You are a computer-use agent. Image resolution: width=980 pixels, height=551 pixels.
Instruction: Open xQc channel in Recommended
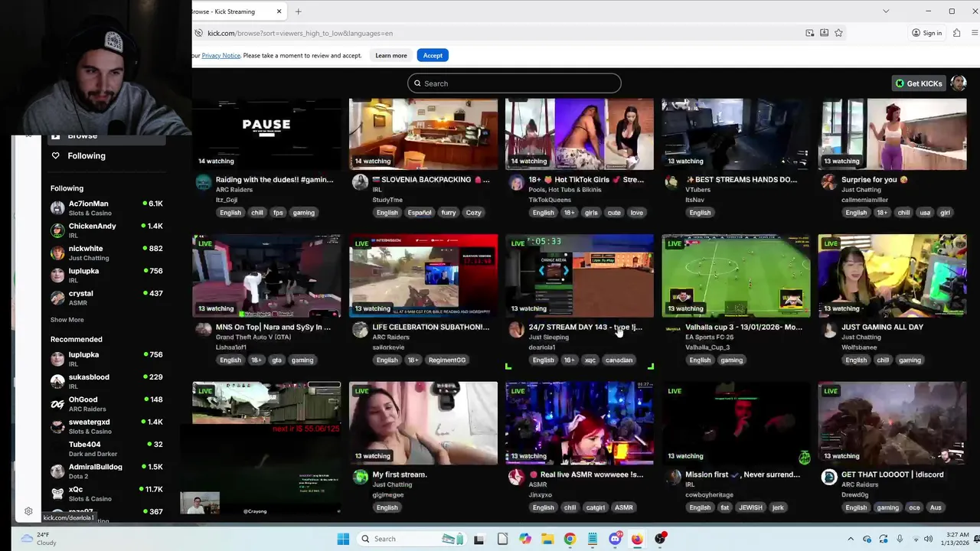click(x=106, y=494)
